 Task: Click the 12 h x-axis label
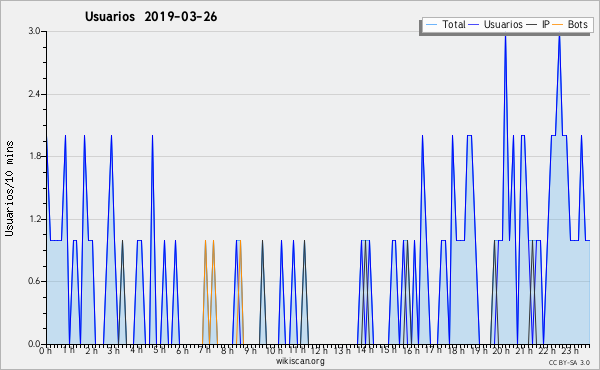pos(319,351)
